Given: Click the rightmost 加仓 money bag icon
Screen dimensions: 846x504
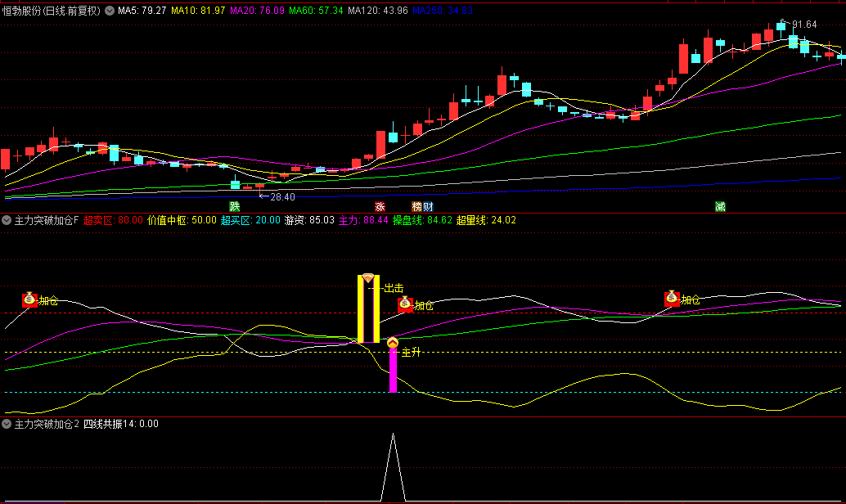Looking at the screenshot, I should (x=672, y=299).
